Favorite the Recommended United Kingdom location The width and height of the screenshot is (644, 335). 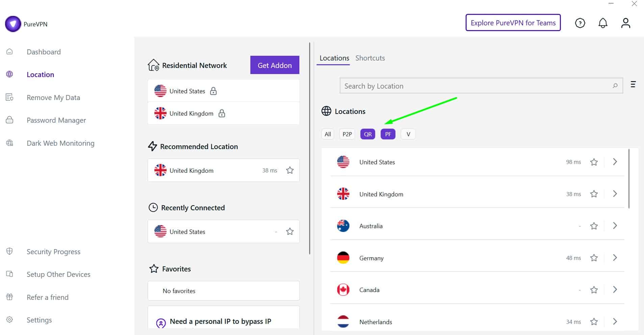click(x=290, y=170)
